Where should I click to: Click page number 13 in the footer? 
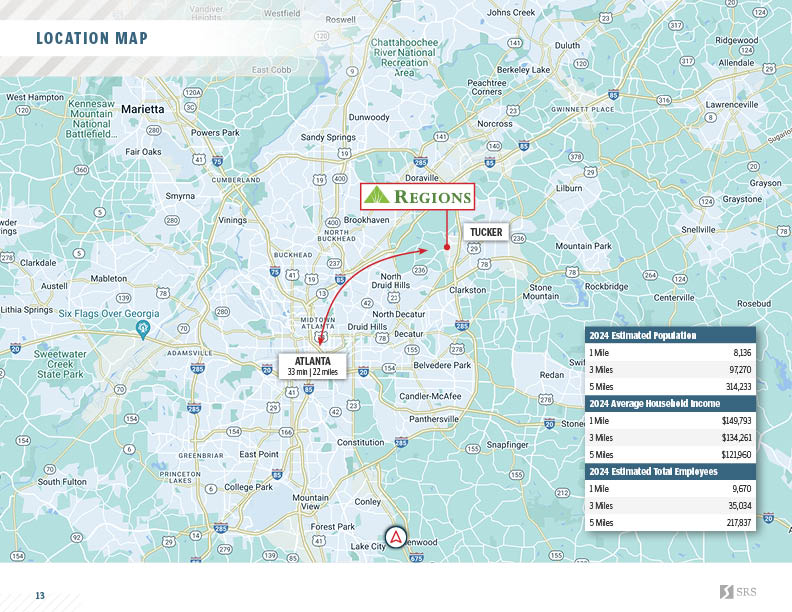(40, 596)
